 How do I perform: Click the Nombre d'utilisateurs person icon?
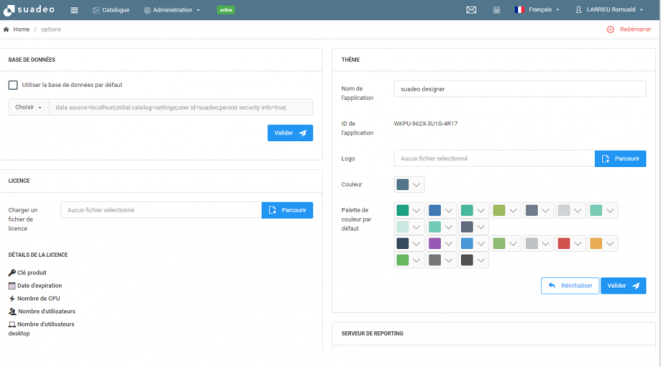(12, 311)
